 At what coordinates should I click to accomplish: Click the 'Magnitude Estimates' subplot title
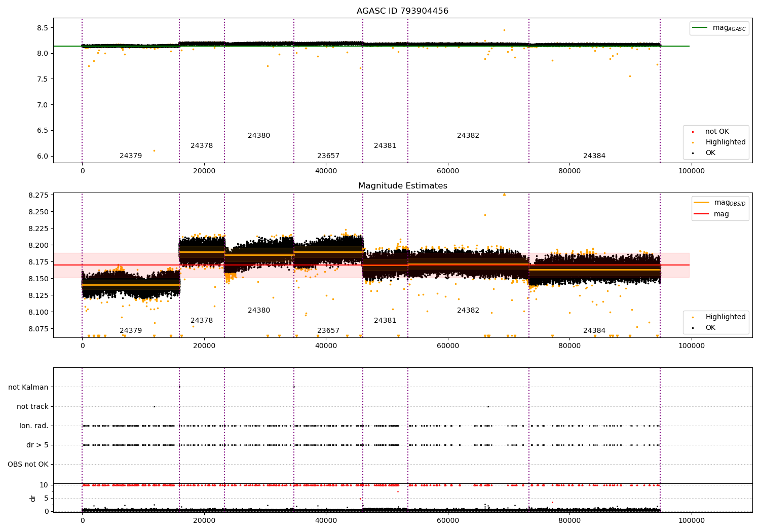tap(402, 186)
